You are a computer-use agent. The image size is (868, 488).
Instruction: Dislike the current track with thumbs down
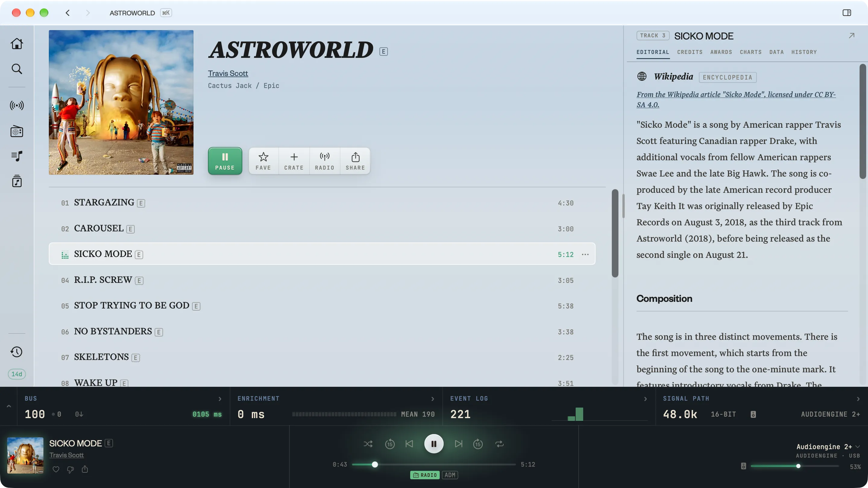pyautogui.click(x=71, y=470)
